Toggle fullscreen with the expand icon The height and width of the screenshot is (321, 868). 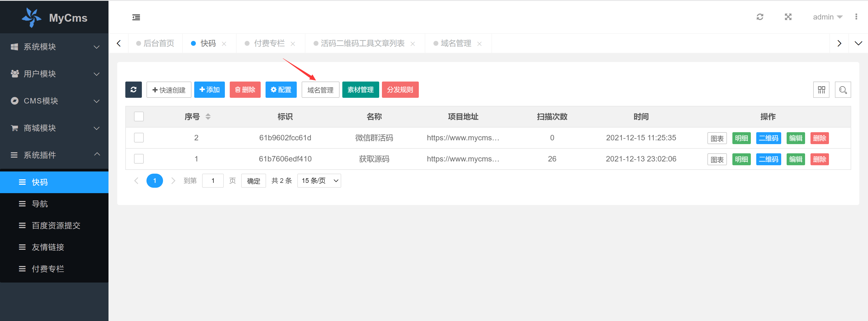point(788,17)
